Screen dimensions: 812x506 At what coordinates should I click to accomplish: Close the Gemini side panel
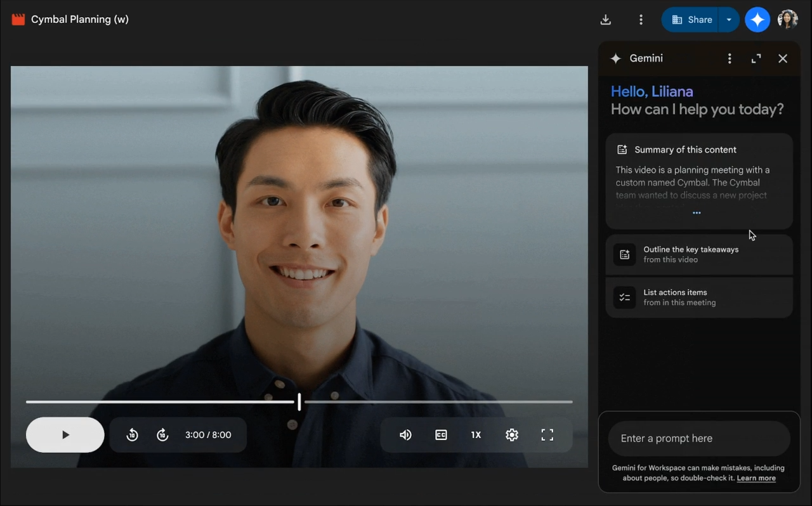[783, 58]
